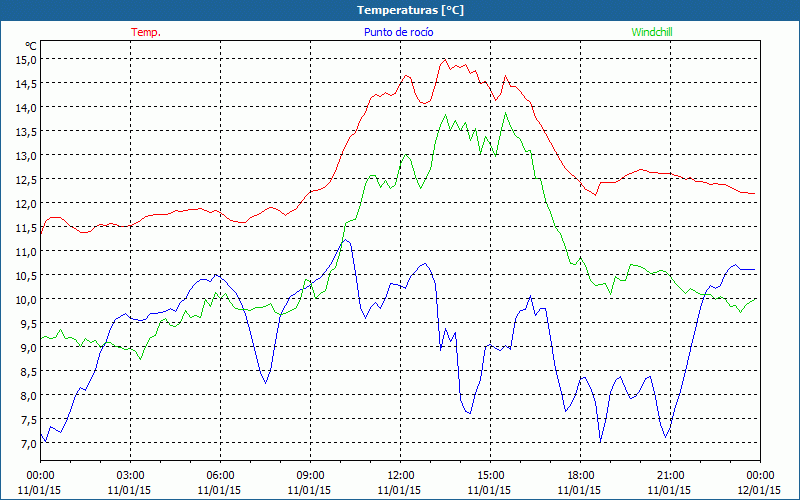Click the 9,5 y-axis value

click(x=28, y=323)
